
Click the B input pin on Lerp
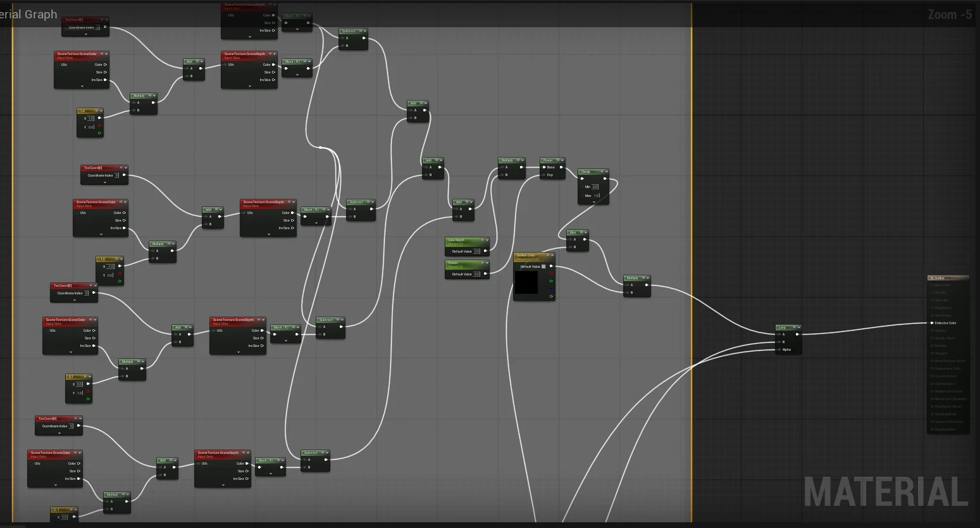[x=779, y=342]
